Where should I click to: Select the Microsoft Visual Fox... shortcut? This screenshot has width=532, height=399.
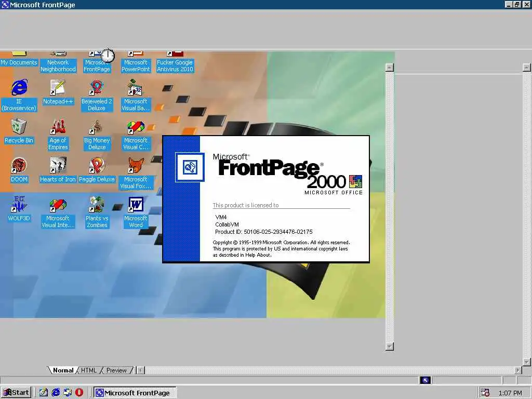pyautogui.click(x=136, y=174)
